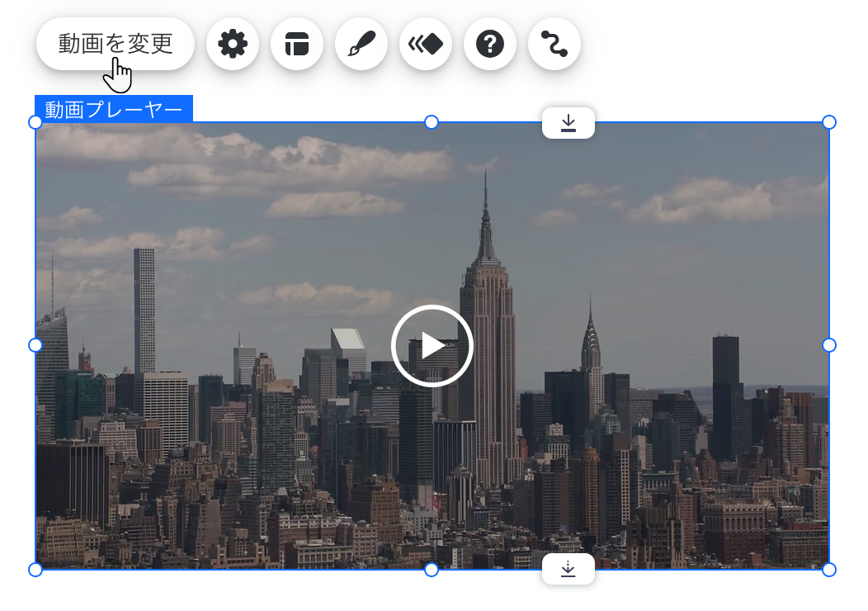Select the 動画プレーヤー element label
Image resolution: width=868 pixels, height=611 pixels.
(114, 108)
